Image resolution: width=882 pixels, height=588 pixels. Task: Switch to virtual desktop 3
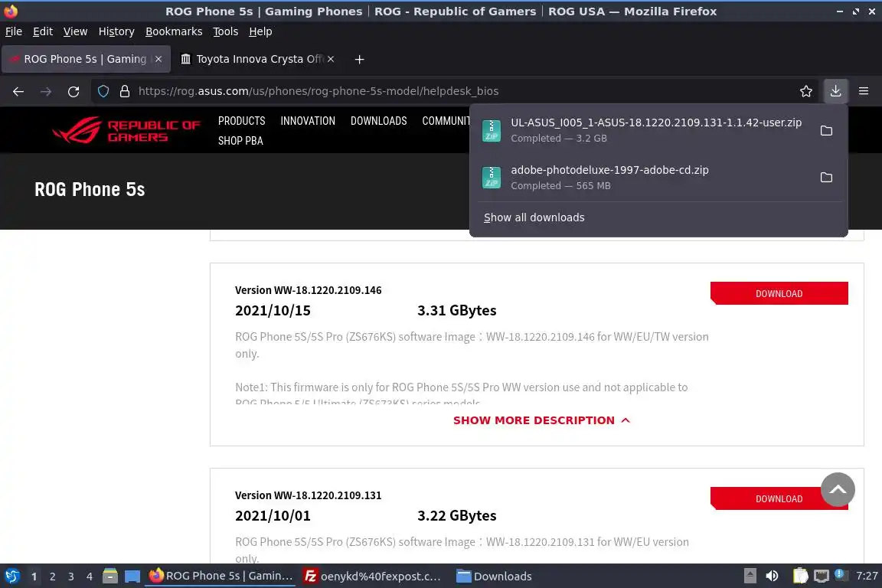[x=71, y=577]
